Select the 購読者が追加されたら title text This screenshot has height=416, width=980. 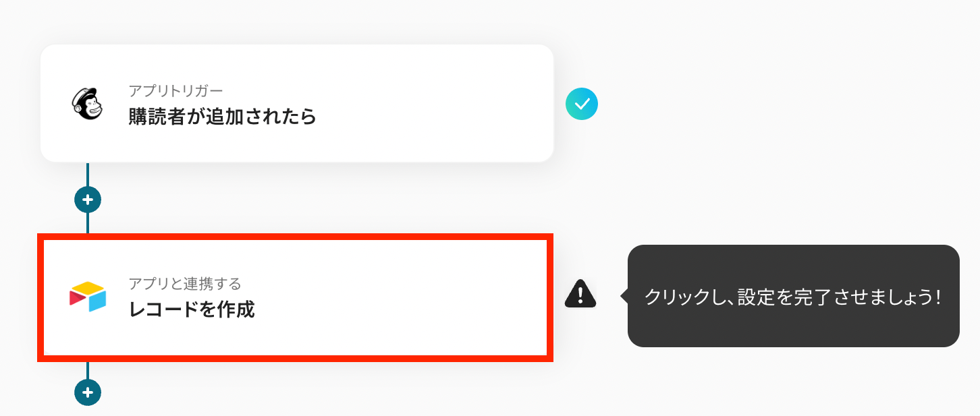(223, 117)
